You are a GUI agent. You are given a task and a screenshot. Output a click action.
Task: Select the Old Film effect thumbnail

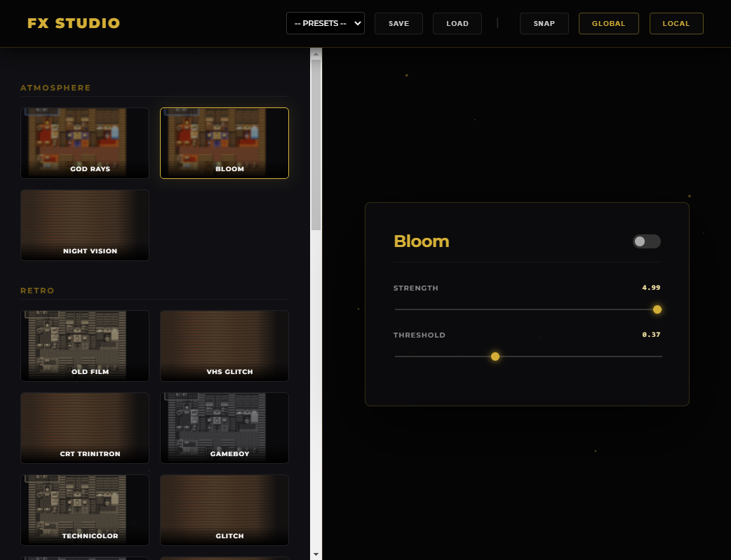pos(85,346)
